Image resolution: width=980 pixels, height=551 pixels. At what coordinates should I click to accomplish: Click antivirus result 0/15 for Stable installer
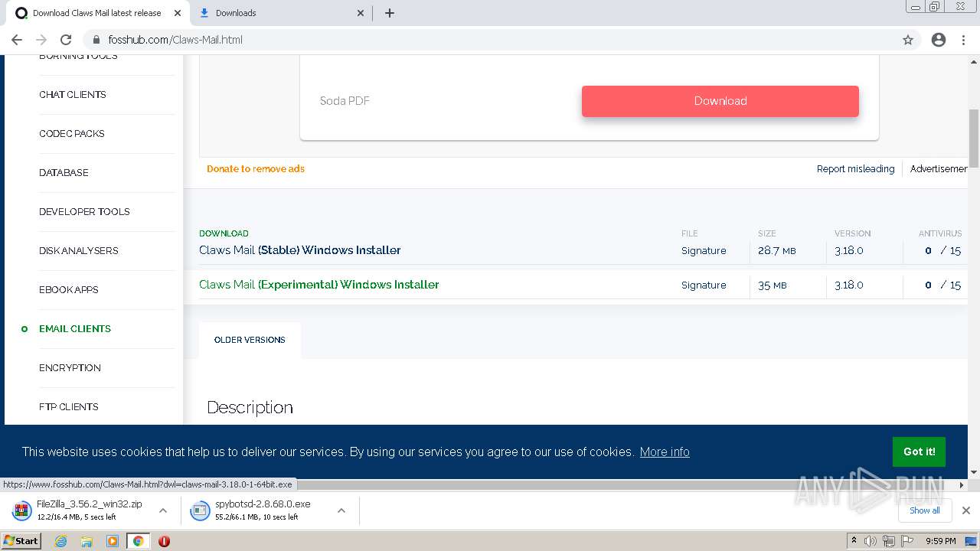tap(942, 251)
